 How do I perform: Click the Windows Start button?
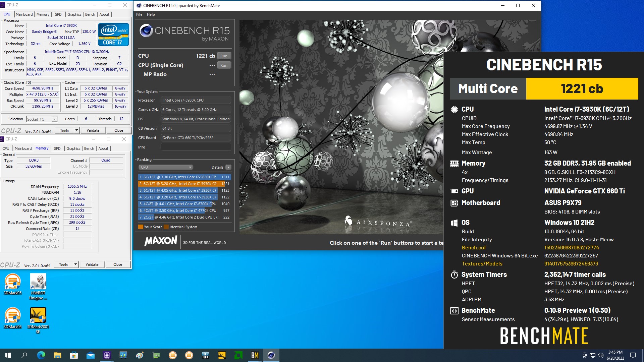coord(8,355)
